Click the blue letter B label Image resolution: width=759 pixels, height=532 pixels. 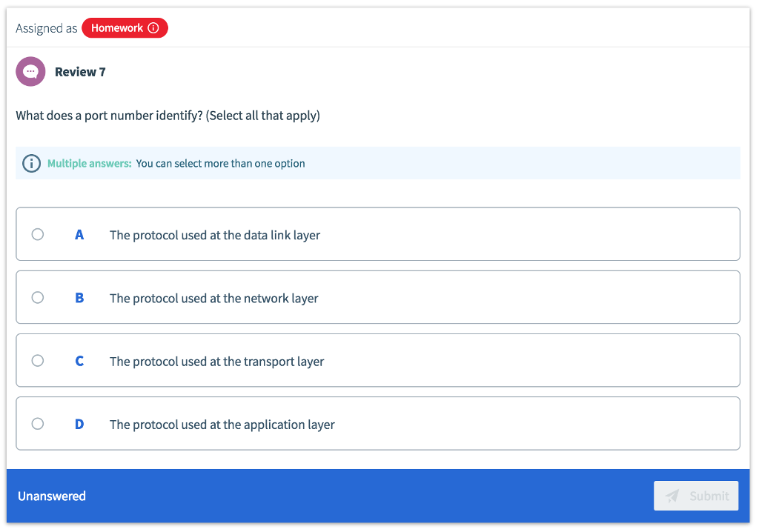click(79, 297)
